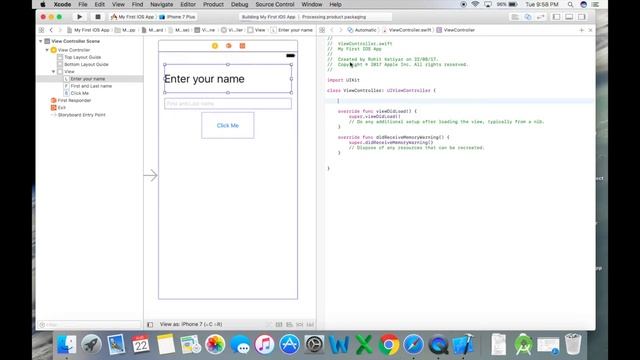This screenshot has width=640, height=360.
Task: Open the Embed In Stack tool
Action: [x=279, y=324]
